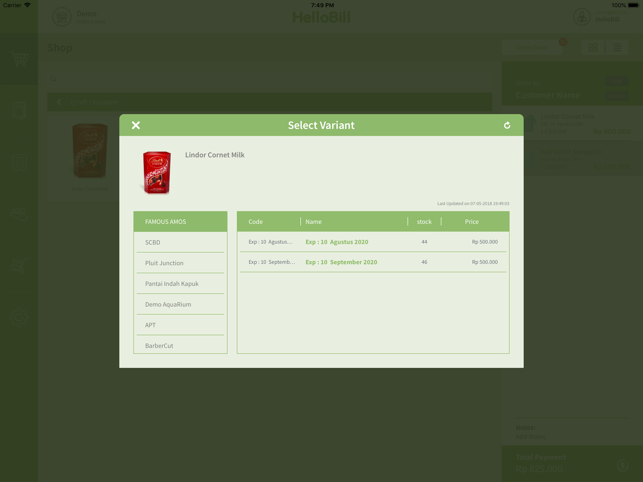
Task: Switch to grid view in Shop
Action: pos(593,48)
